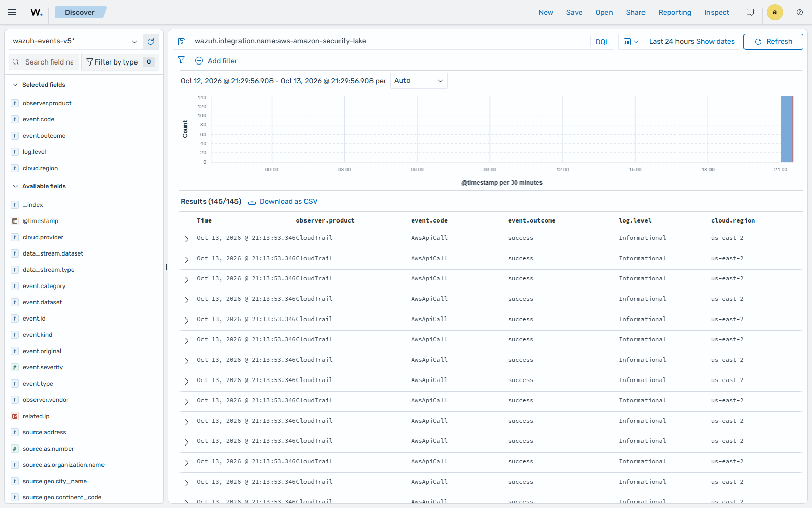Image resolution: width=812 pixels, height=508 pixels.
Task: Click the search magnifier in field search
Action: 16,62
